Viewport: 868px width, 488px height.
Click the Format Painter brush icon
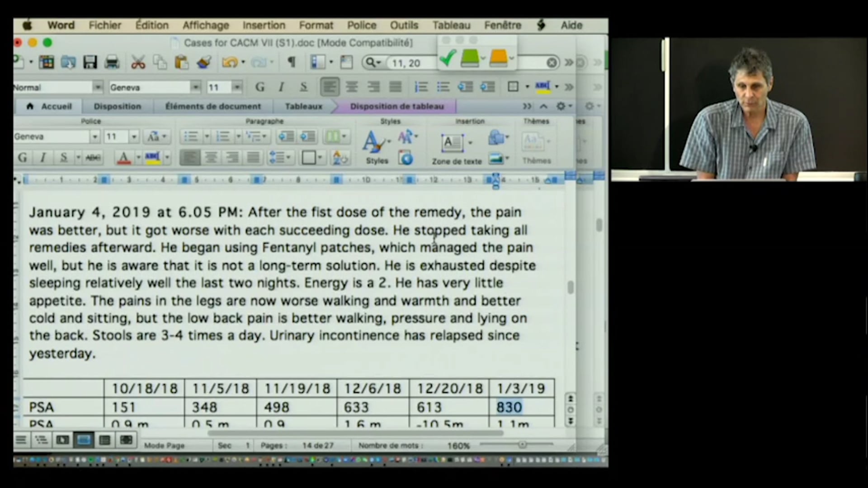pyautogui.click(x=204, y=62)
